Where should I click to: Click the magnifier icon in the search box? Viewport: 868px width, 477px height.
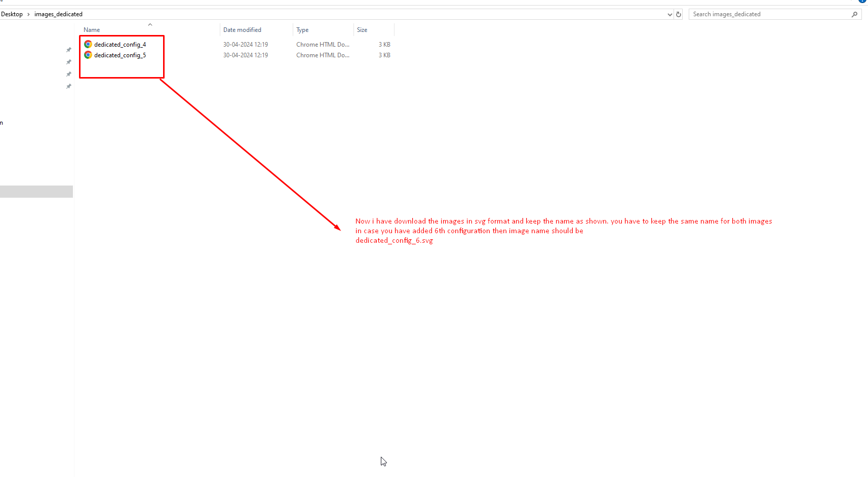tap(854, 14)
